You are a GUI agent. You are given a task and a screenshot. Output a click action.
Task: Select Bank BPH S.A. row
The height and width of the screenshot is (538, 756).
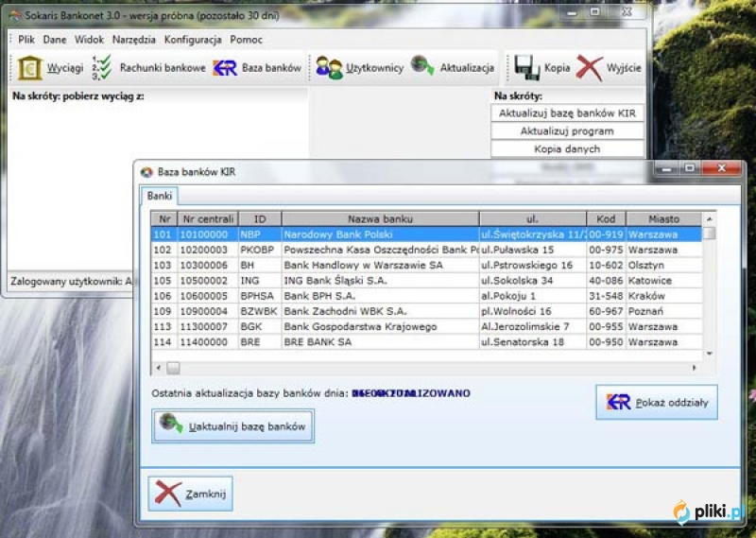[x=427, y=296]
